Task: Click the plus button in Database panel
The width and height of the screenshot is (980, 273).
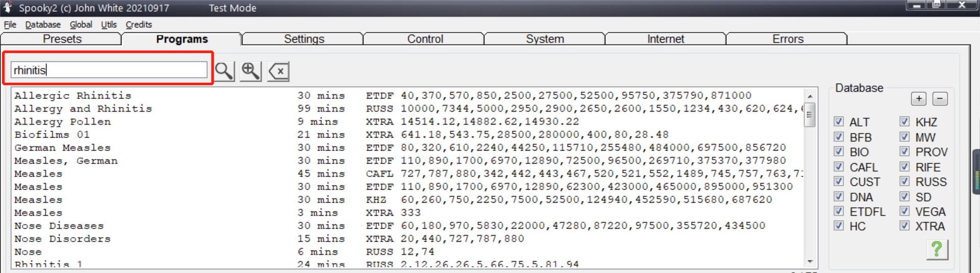Action: [x=918, y=98]
